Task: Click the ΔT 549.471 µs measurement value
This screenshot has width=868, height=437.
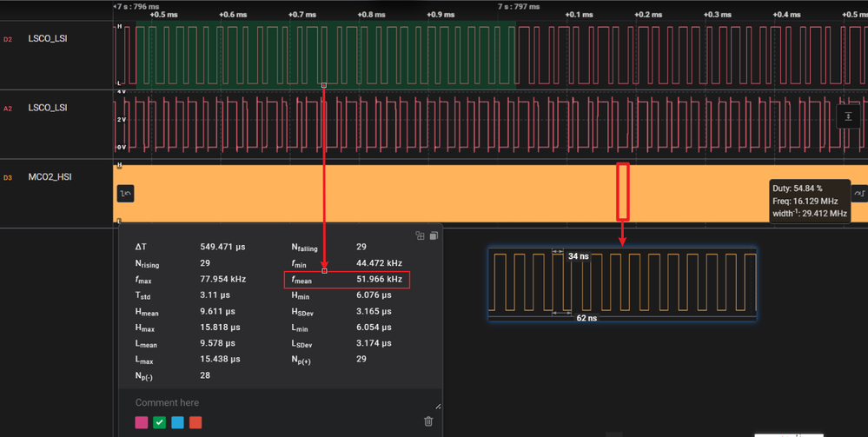Action: [223, 248]
